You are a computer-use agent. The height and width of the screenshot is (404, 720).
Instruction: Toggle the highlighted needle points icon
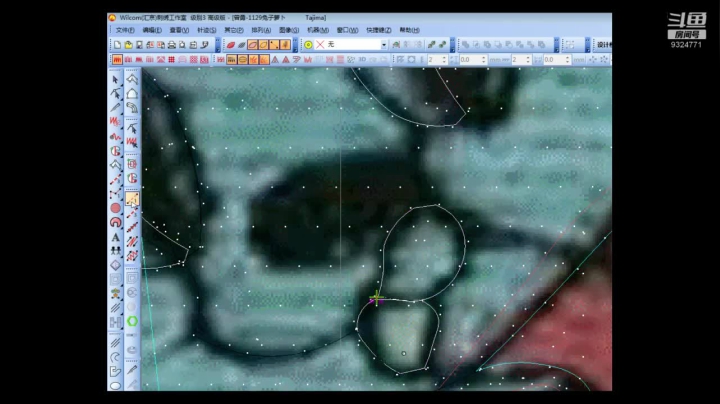285,45
